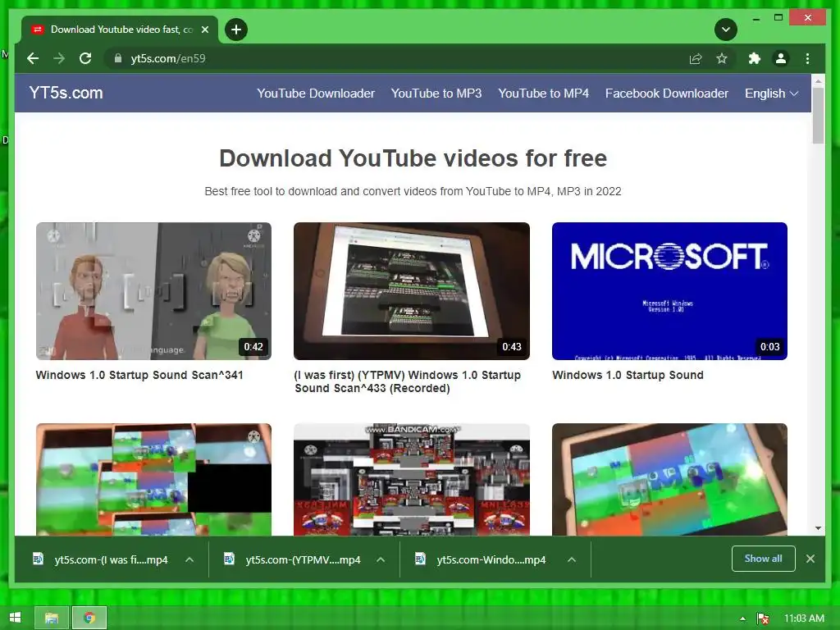
Task: Go forward using the browser forward arrow
Action: click(x=59, y=58)
